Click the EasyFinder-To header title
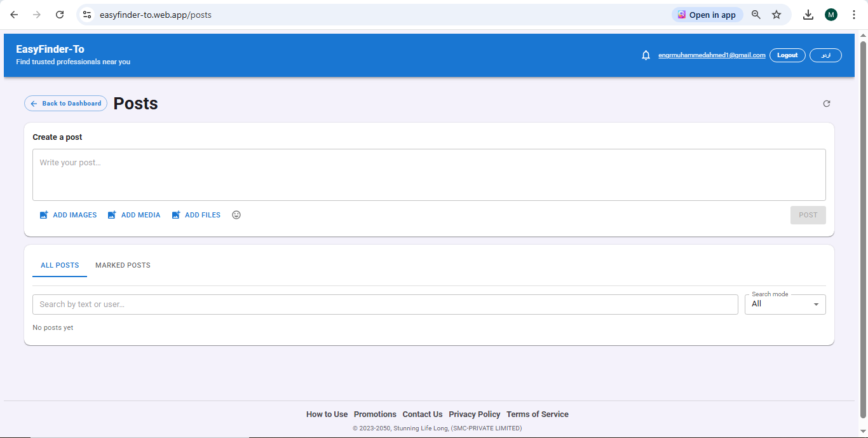The height and width of the screenshot is (438, 868). coord(50,49)
